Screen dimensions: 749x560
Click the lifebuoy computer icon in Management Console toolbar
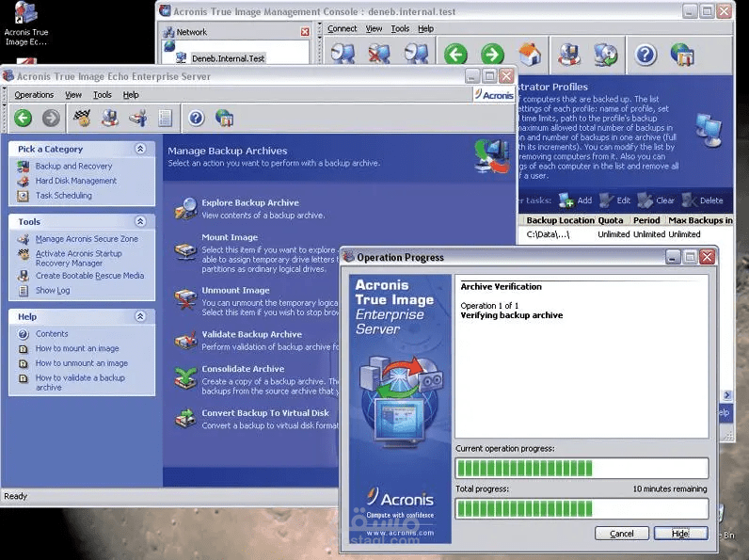(569, 55)
